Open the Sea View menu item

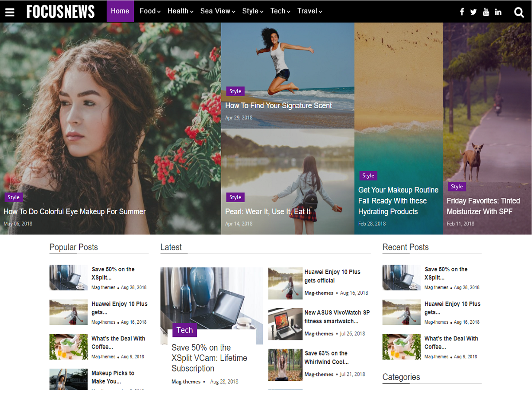[x=215, y=11]
